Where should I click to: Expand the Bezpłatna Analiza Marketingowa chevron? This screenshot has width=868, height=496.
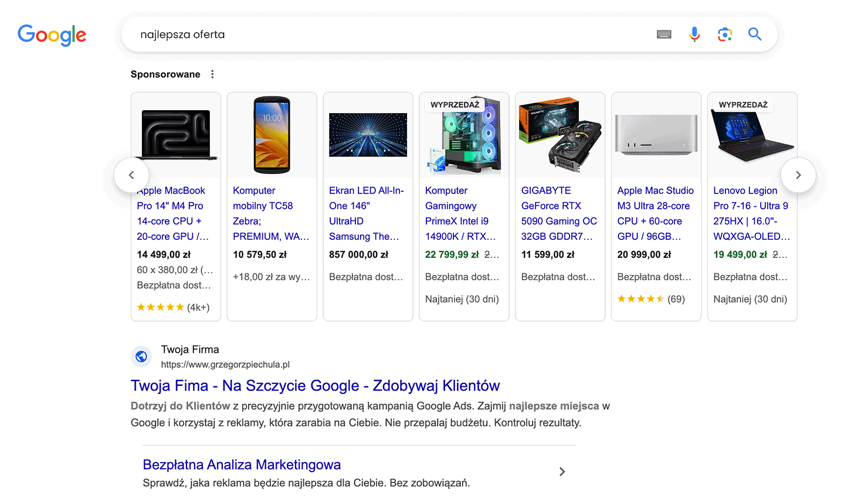tap(562, 472)
